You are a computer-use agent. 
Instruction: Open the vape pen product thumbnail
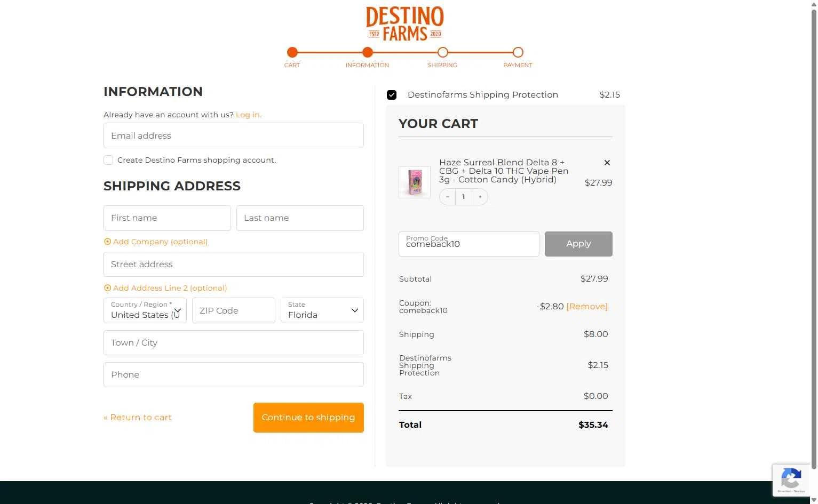point(415,182)
